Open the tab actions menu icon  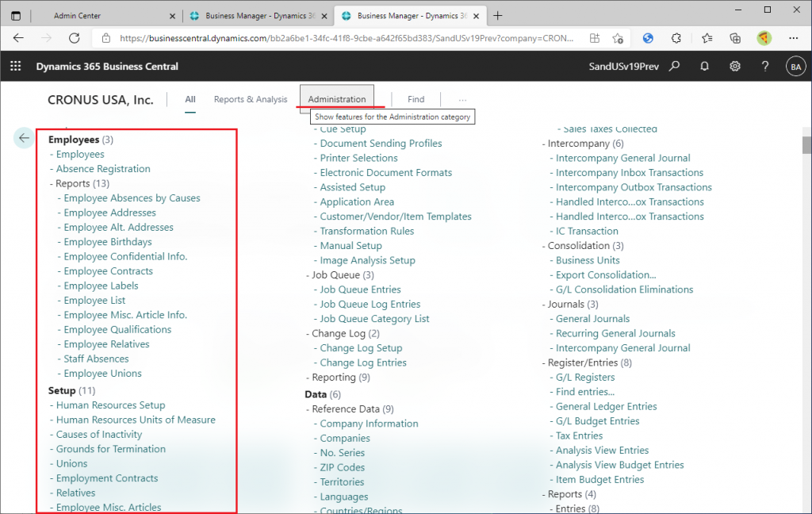[16, 16]
